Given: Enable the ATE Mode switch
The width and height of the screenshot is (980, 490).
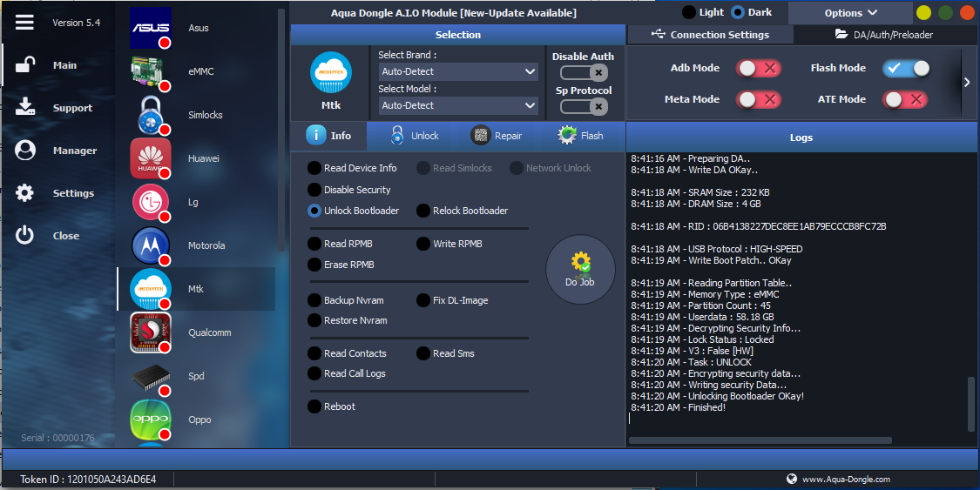Looking at the screenshot, I should pos(905,99).
